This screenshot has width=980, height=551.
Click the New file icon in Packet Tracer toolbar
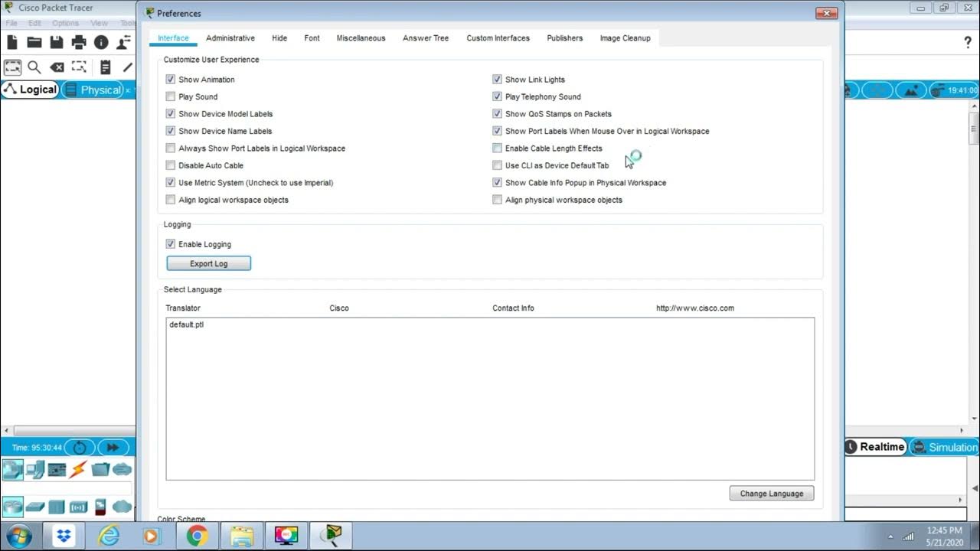point(12,42)
